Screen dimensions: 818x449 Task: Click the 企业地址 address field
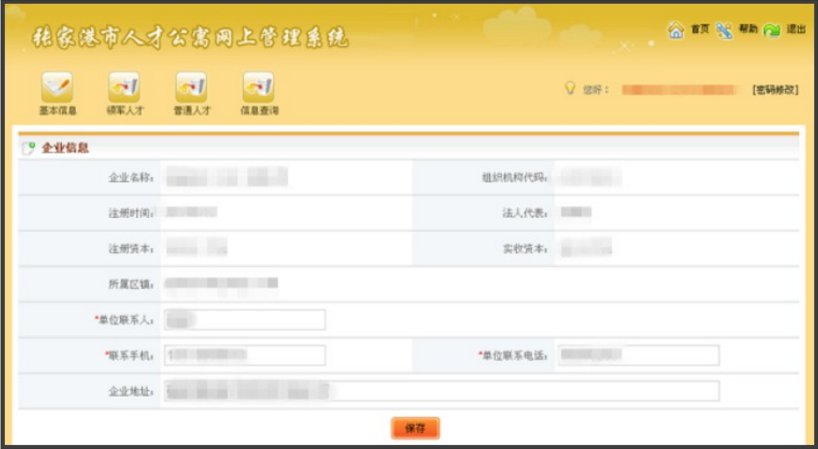point(441,390)
